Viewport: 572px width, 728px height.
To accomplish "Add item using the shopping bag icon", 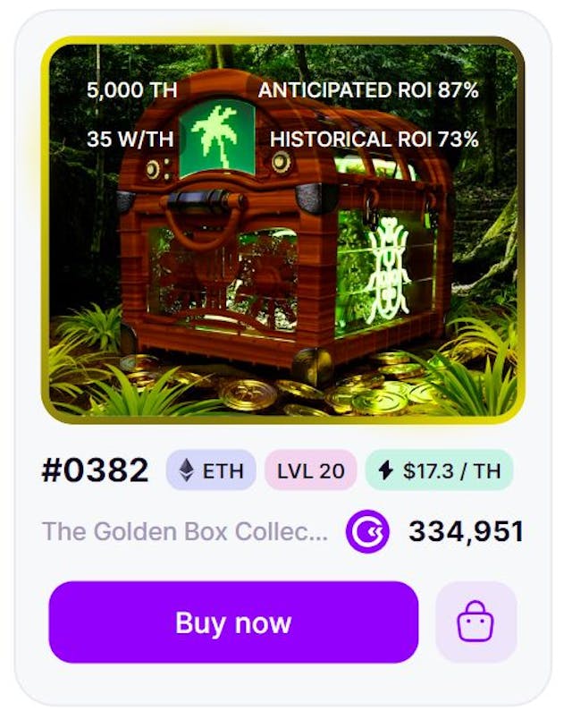I will coord(476,622).
